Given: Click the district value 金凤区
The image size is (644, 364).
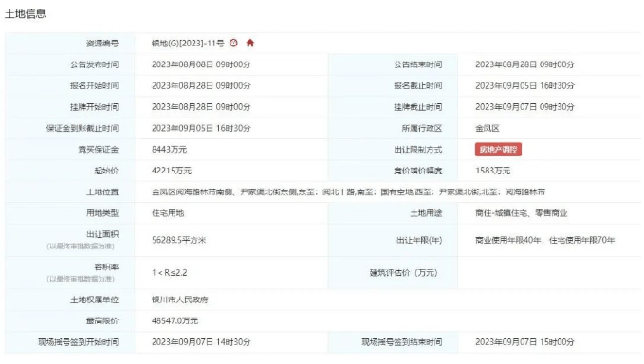Looking at the screenshot, I should click(488, 129).
